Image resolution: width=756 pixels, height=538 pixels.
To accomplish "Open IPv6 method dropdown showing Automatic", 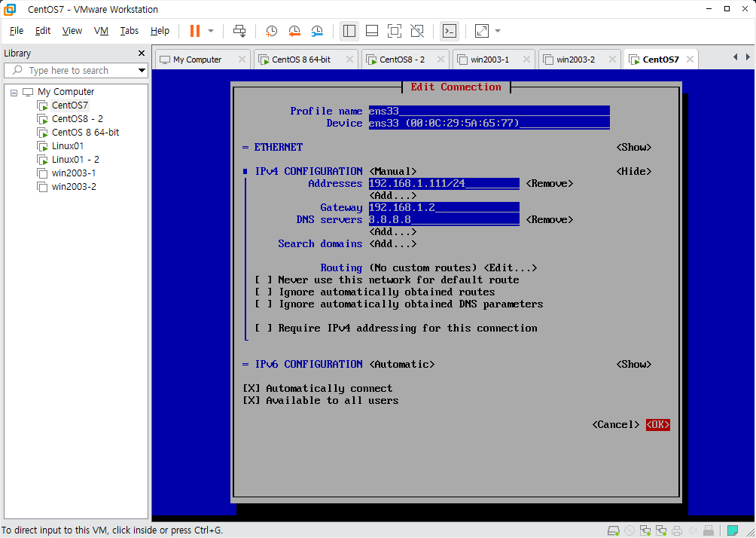I will pos(402,364).
